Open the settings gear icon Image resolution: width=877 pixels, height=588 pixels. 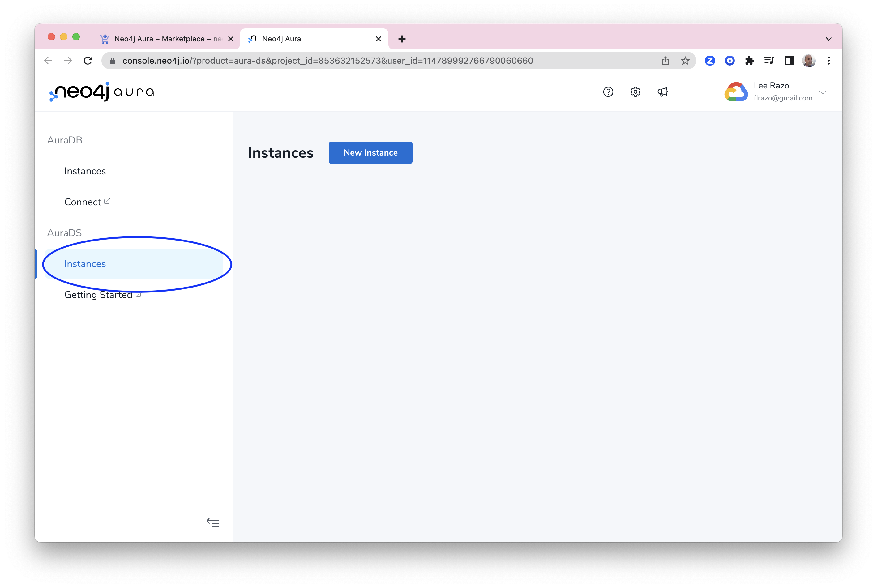(635, 92)
